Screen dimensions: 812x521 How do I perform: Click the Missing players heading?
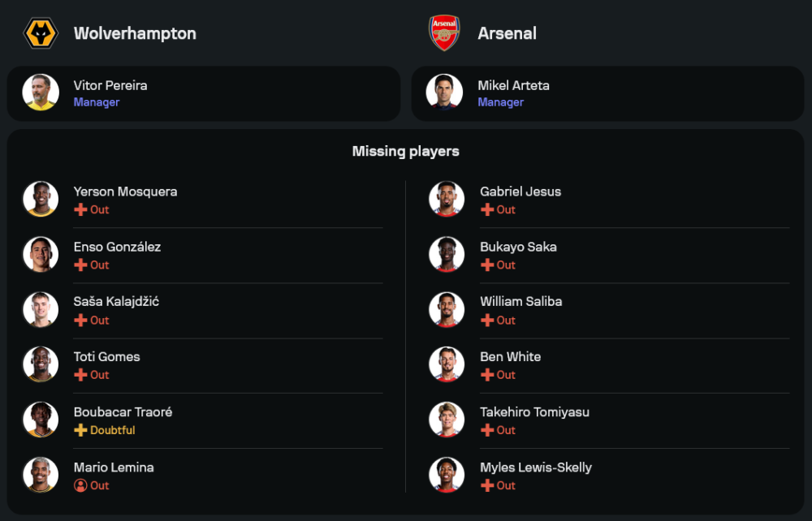click(405, 151)
